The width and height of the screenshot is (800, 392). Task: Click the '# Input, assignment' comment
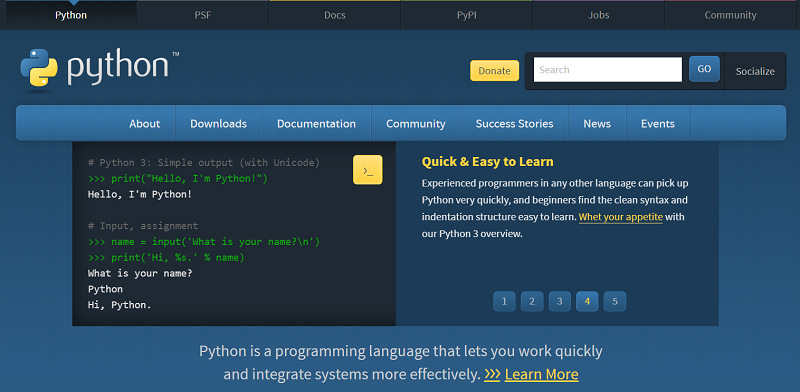(143, 226)
